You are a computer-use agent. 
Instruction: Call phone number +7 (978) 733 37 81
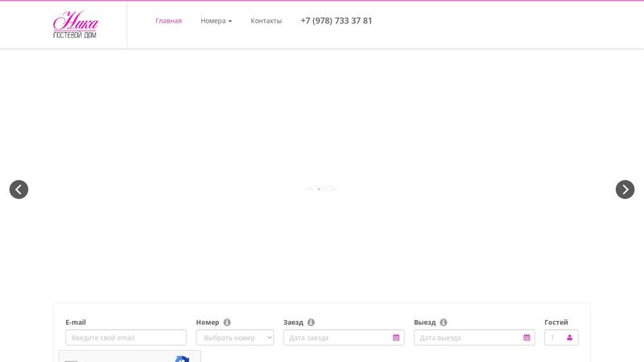point(336,21)
